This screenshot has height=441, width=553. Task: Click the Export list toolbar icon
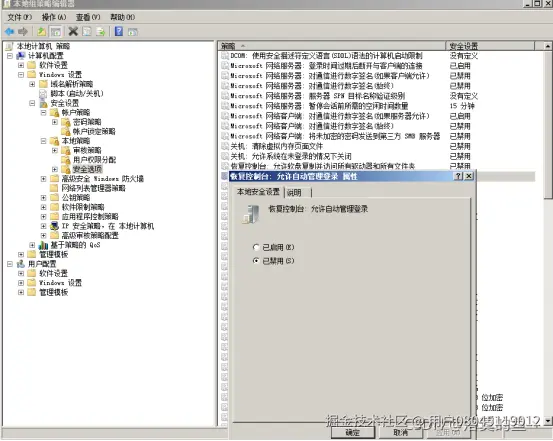pyautogui.click(x=101, y=32)
